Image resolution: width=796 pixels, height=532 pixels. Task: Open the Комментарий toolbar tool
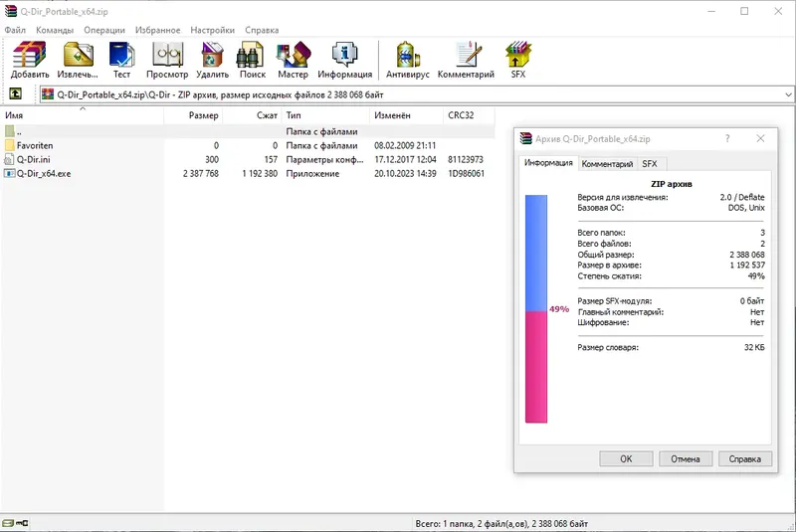point(466,60)
